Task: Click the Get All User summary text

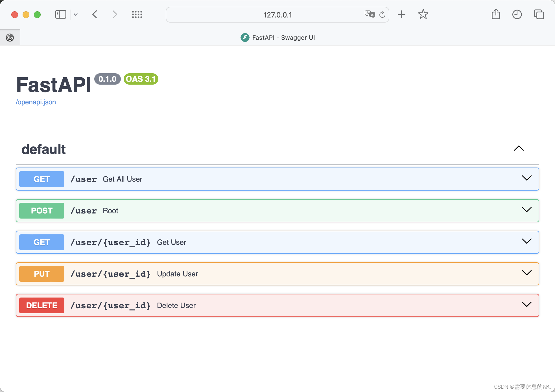Action: pos(123,179)
